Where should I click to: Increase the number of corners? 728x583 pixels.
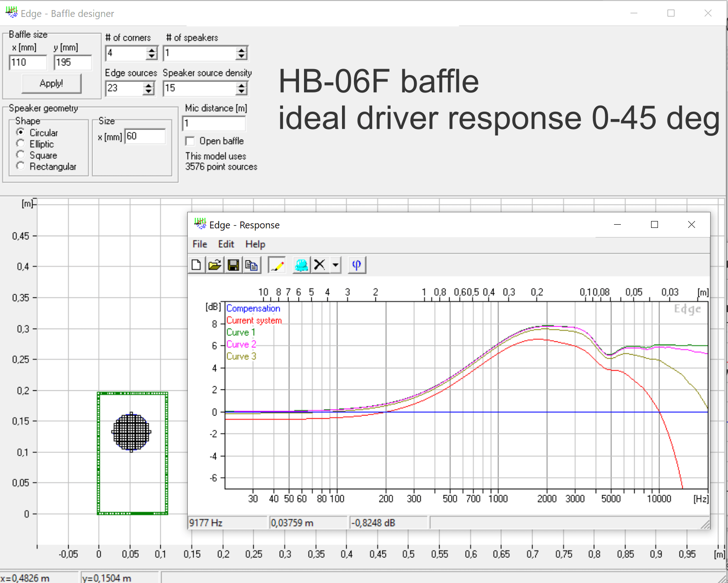[x=152, y=50]
